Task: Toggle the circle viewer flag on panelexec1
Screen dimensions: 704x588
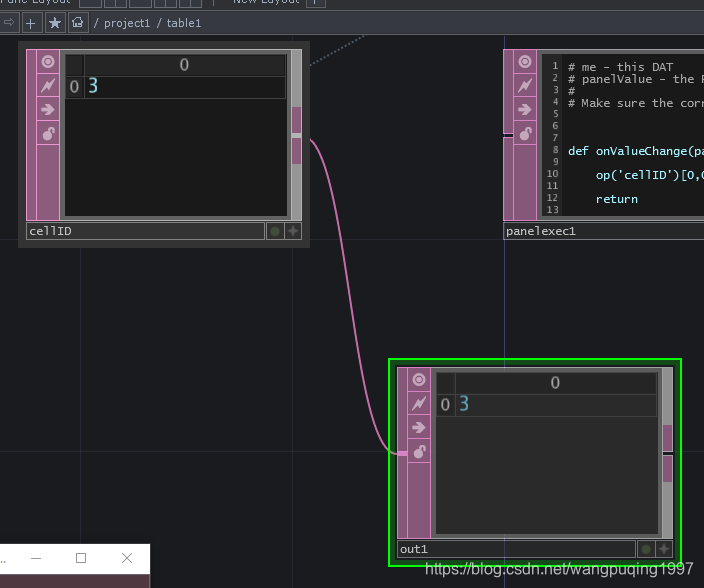Action: point(525,61)
